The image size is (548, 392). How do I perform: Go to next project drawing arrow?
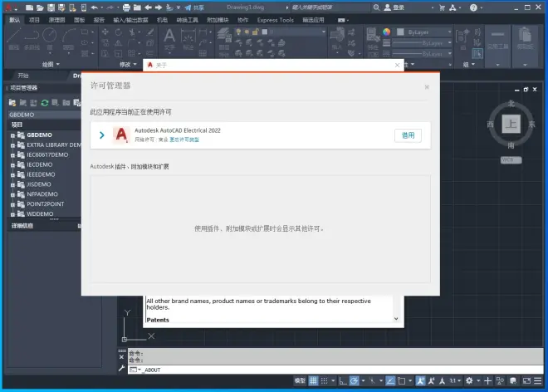click(159, 7)
